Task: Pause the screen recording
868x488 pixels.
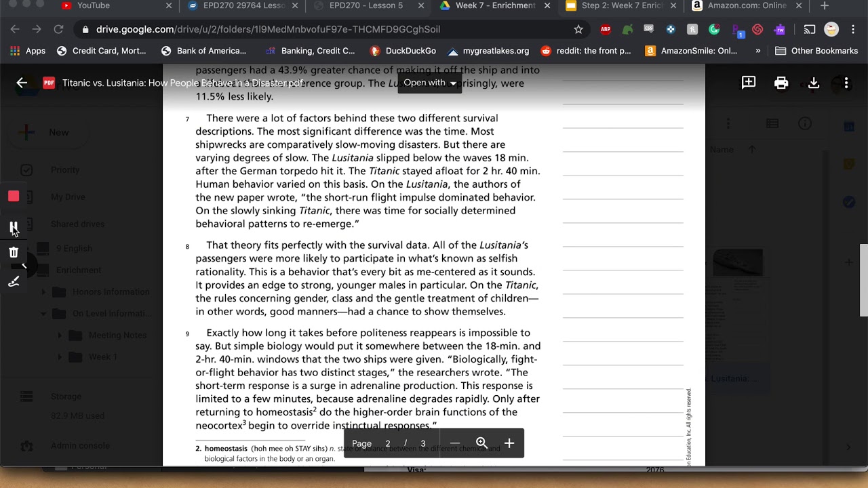Action: point(14,226)
